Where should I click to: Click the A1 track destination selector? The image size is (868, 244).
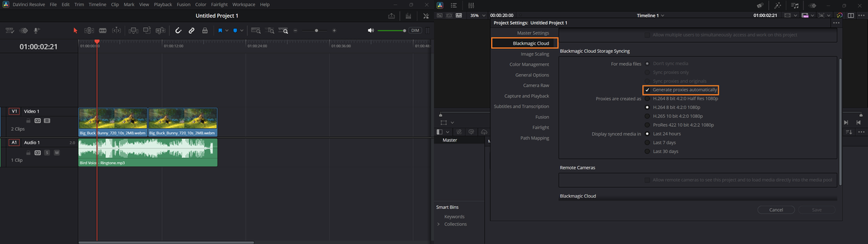click(14, 143)
